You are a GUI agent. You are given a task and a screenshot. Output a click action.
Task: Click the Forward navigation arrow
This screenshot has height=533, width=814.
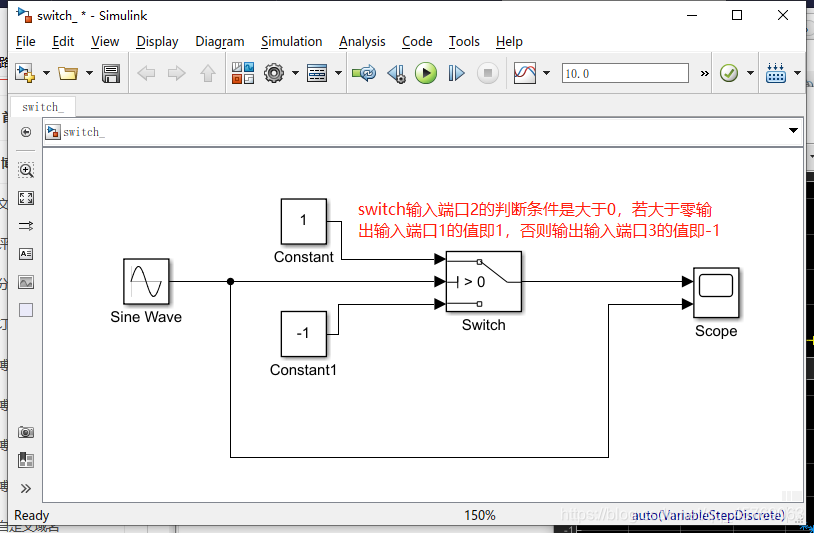pos(177,73)
